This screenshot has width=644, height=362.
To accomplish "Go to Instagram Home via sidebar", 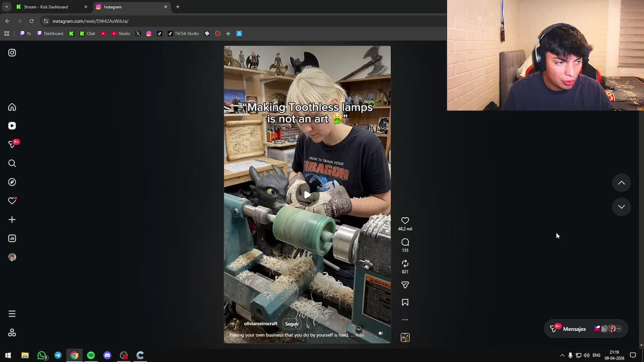I will (x=12, y=107).
